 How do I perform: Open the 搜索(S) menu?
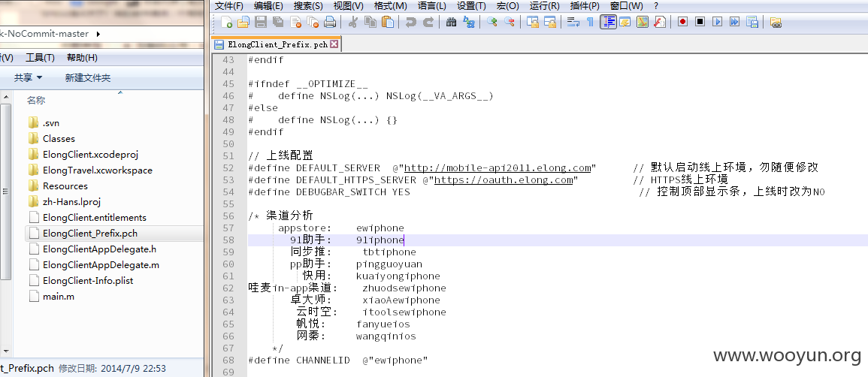tap(308, 5)
